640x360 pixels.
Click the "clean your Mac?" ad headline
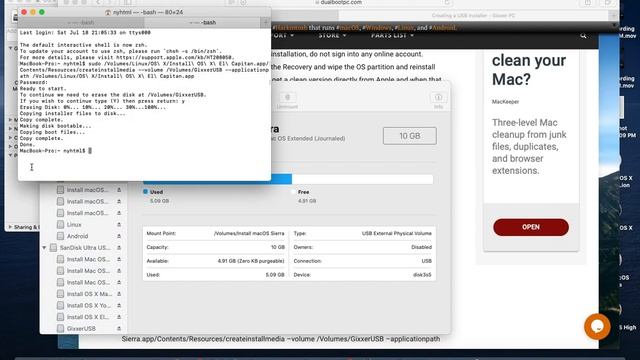[x=529, y=69]
